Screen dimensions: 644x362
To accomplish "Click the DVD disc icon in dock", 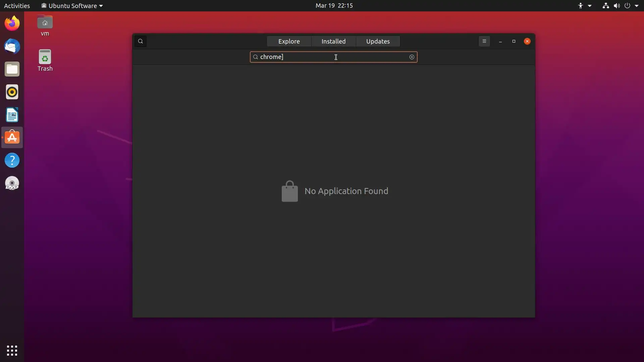I will [12, 183].
